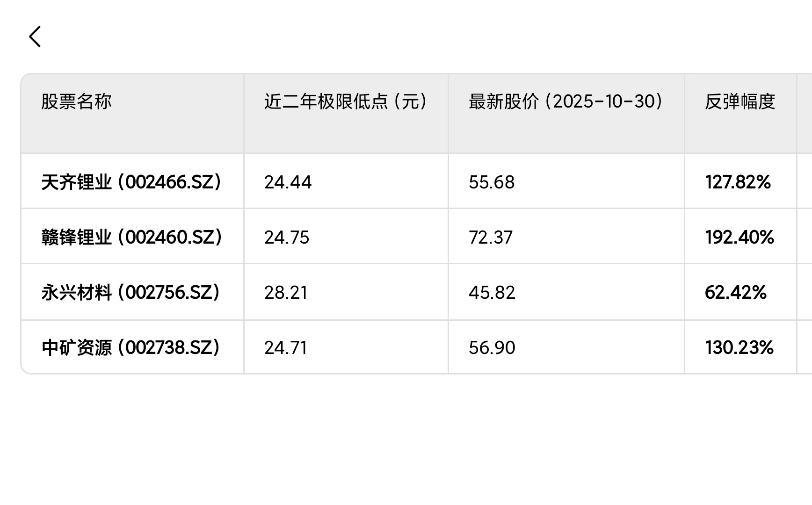Click the 股票名称 column header

[x=76, y=101]
